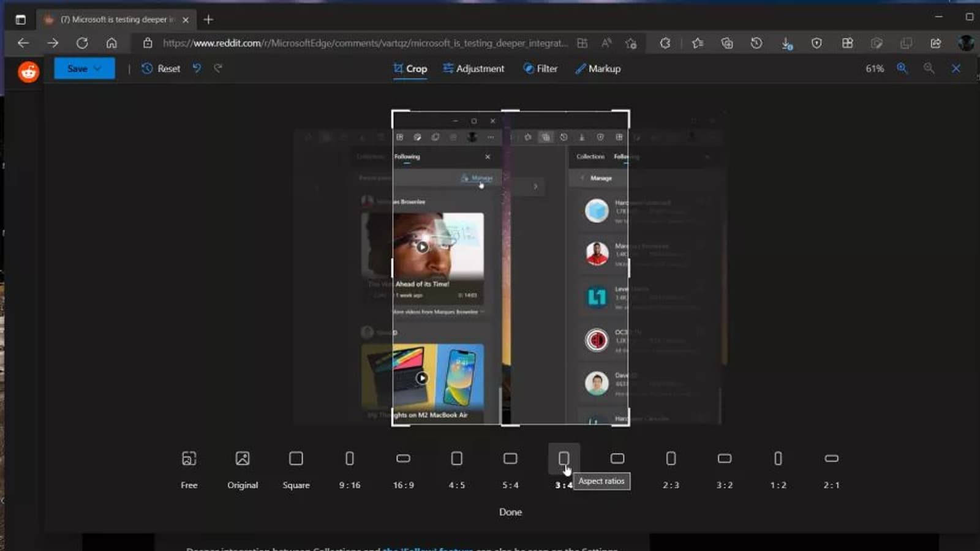Close the image editor with X

coord(956,69)
